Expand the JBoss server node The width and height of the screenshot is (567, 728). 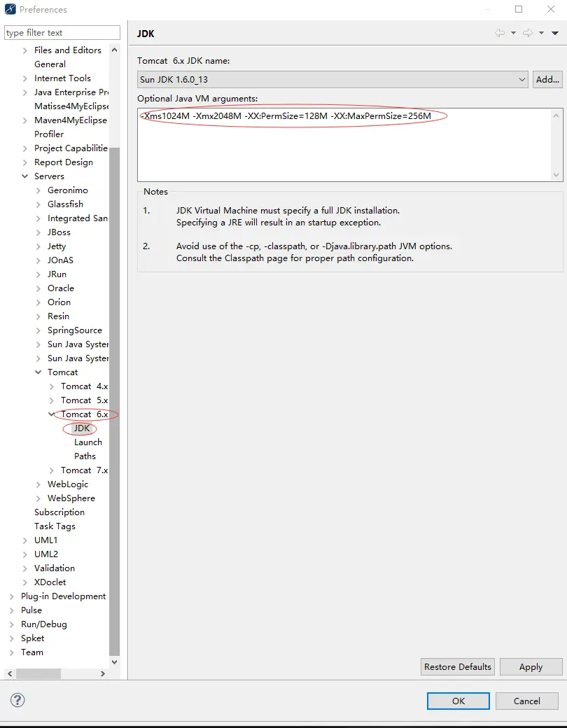[x=38, y=232]
